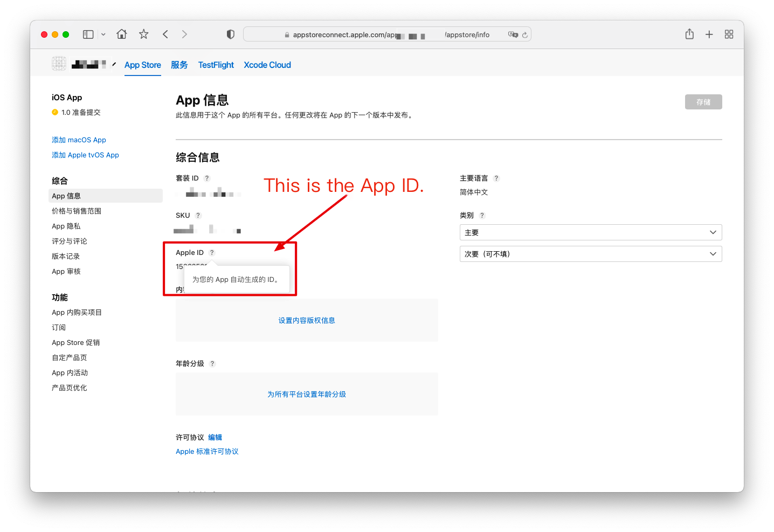Open the 主要 category dropdown
The height and width of the screenshot is (532, 774).
(590, 232)
